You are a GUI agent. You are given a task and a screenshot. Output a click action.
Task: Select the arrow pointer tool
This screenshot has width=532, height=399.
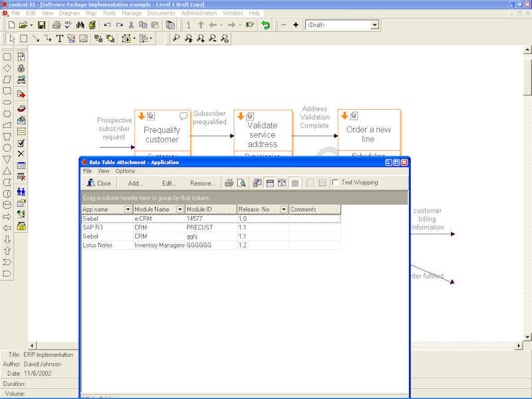click(12, 39)
